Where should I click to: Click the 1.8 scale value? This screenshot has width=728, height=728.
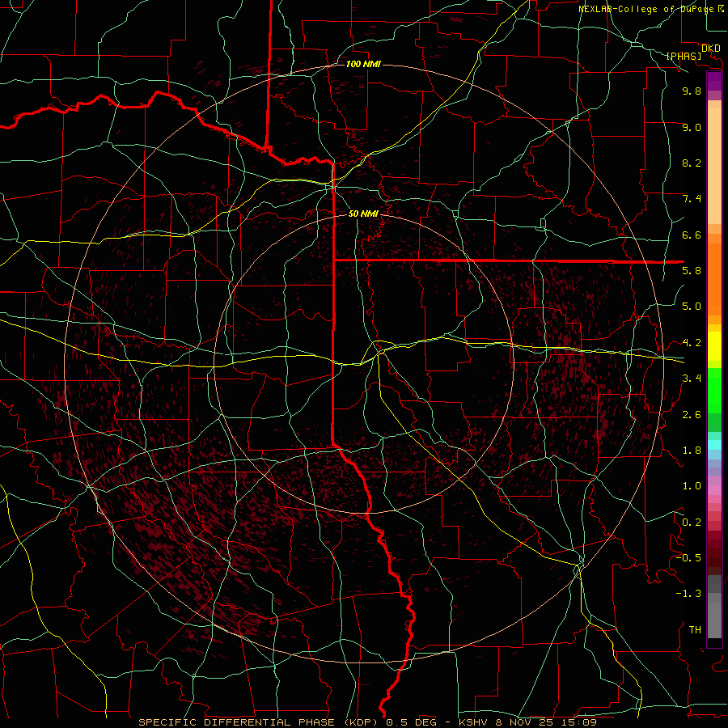pyautogui.click(x=692, y=451)
